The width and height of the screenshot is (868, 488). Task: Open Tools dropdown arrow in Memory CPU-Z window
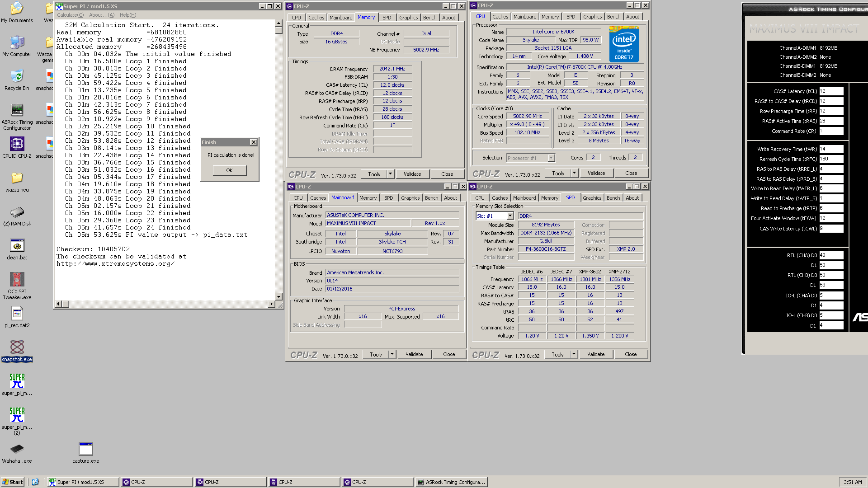coord(390,174)
